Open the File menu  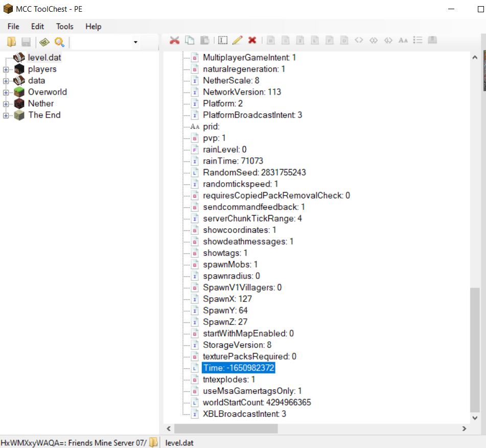point(13,27)
